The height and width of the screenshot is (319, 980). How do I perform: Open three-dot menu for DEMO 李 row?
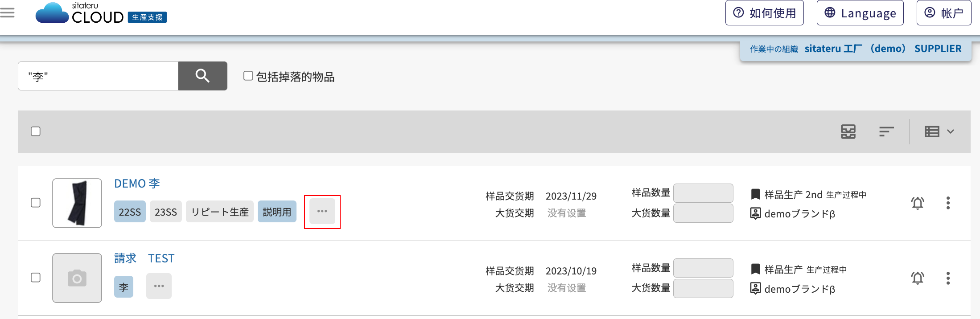(x=948, y=203)
